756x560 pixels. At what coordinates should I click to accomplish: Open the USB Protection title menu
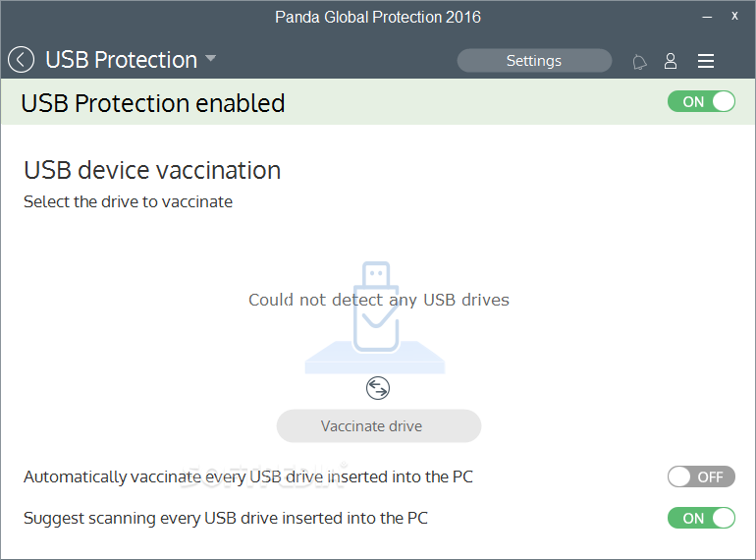tap(121, 60)
